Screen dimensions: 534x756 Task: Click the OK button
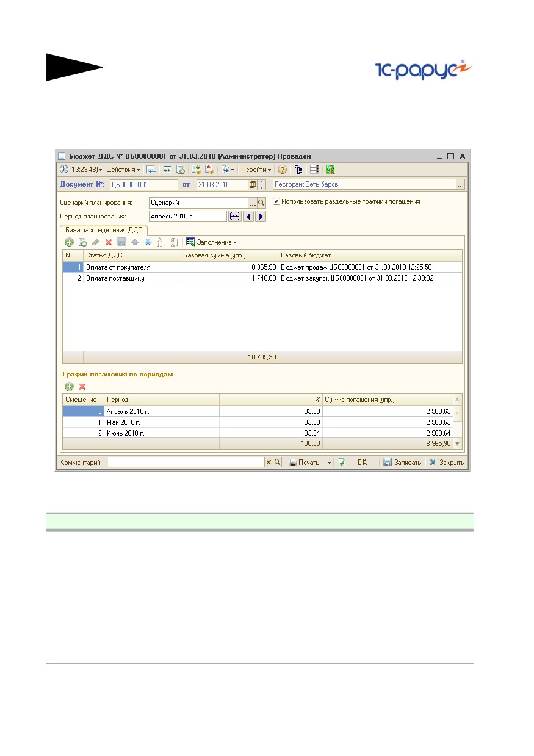(362, 463)
